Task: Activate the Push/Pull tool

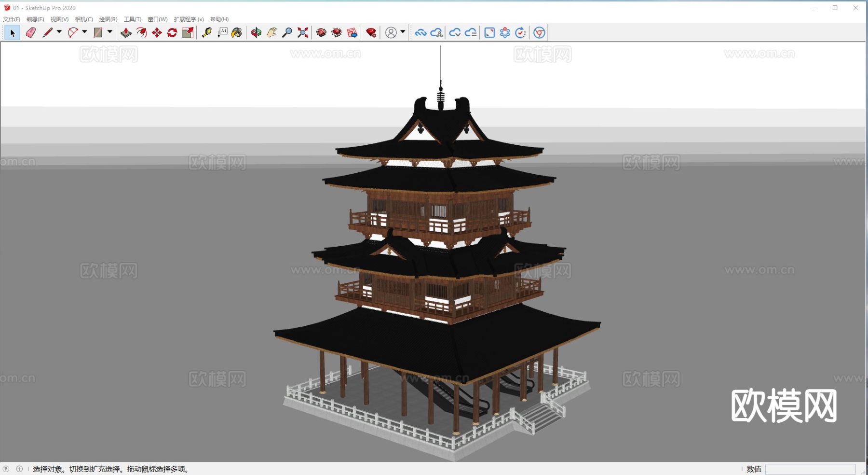Action: click(x=126, y=32)
